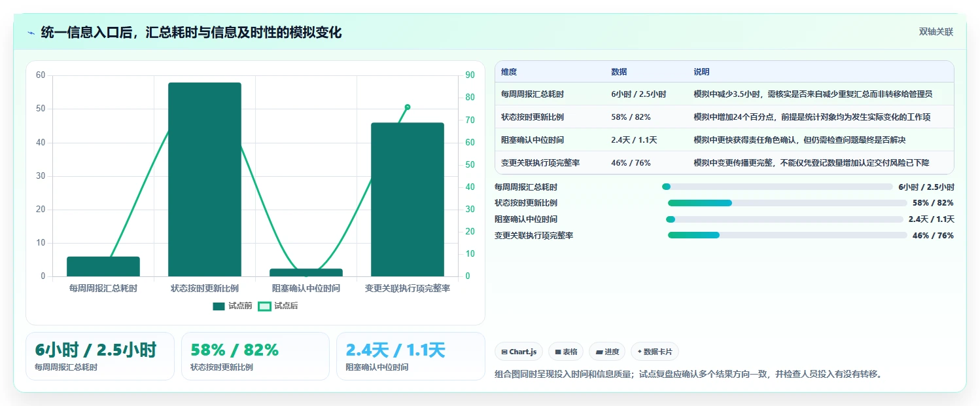Click the footer note starting 组合图同时呈现
The width and height of the screenshot is (980, 406).
688,375
